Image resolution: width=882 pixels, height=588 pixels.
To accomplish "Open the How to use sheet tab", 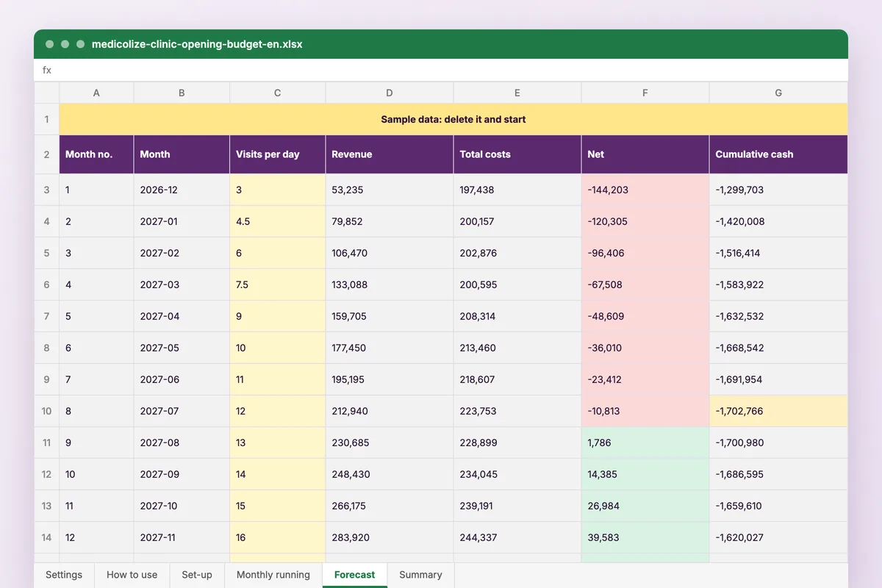I will coord(132,575).
